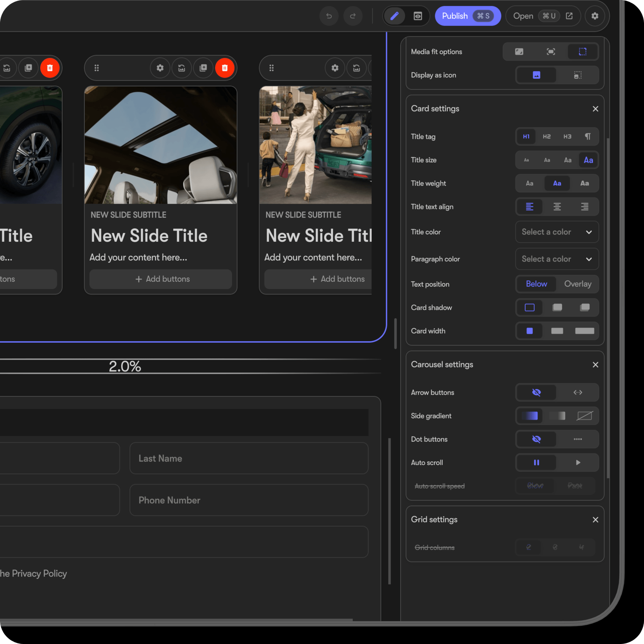Choose image option for Display as icon
This screenshot has height=644, width=644.
click(536, 75)
